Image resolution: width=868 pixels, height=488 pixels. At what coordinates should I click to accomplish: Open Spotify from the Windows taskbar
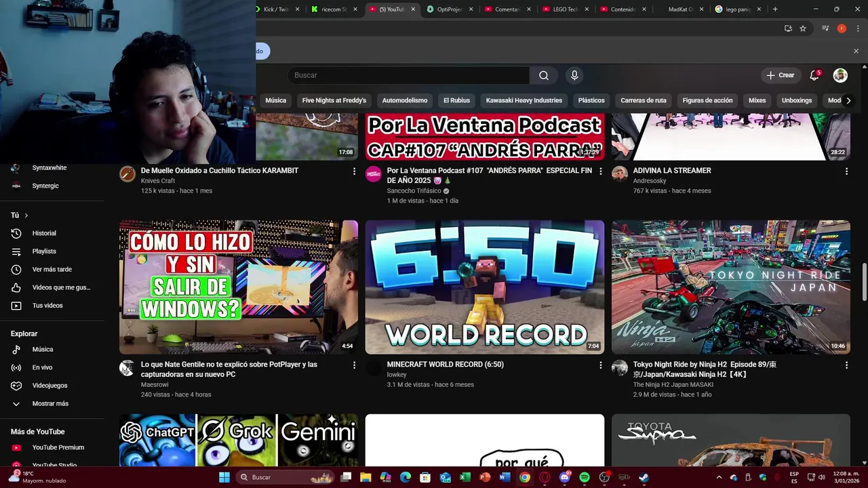tap(585, 477)
